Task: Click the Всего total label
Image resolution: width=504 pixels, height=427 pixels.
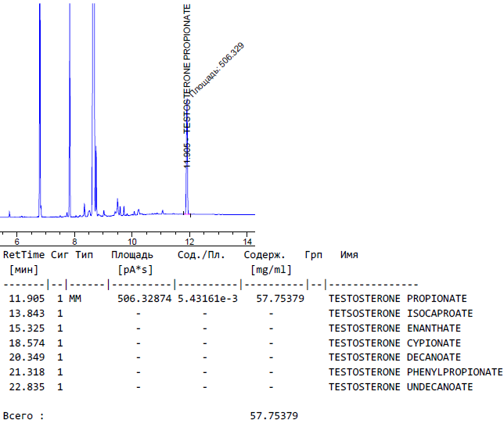Action: tap(23, 416)
